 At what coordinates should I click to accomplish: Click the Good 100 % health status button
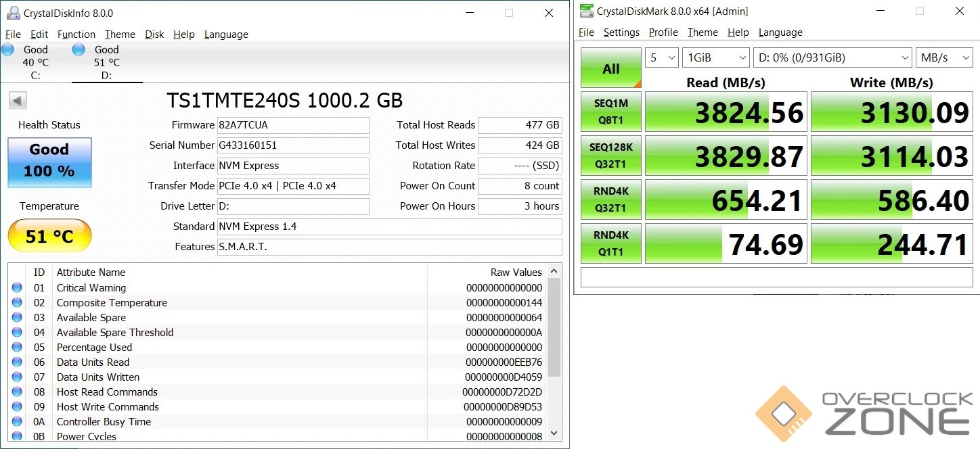tap(49, 162)
